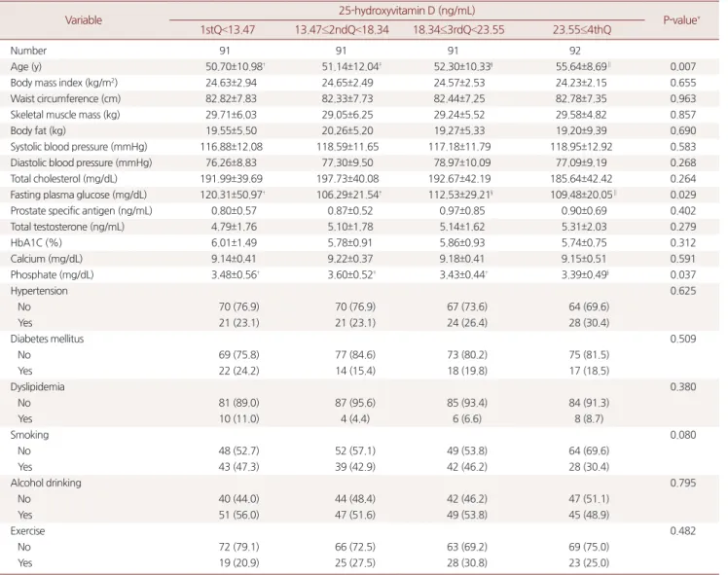The height and width of the screenshot is (575, 728).
Task: Click the value 20.26±5.20
Action: coord(347,131)
